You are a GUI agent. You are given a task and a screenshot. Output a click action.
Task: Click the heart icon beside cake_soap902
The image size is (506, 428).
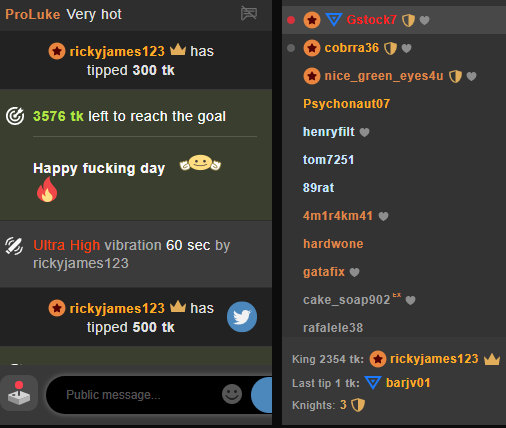[410, 300]
